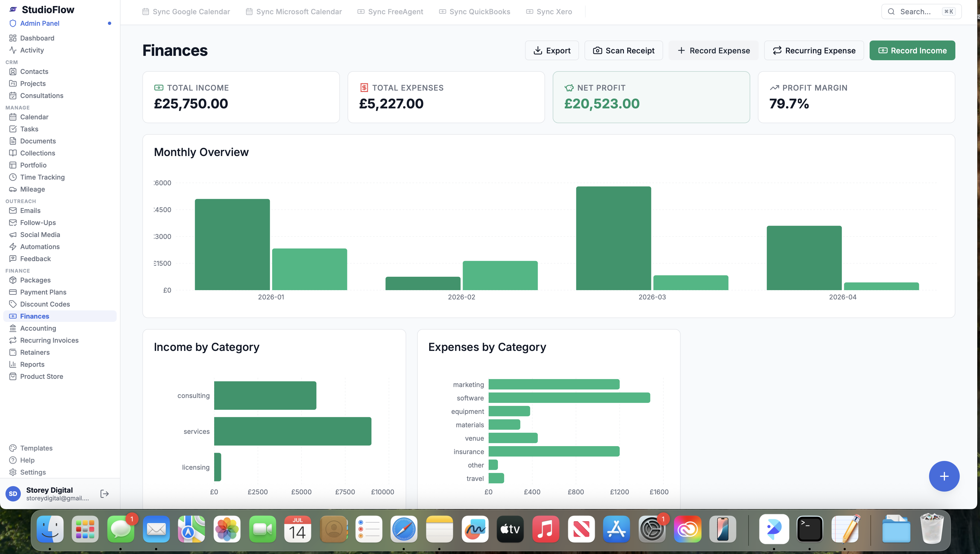Click Sync Microsoft Calendar
980x554 pixels.
click(294, 12)
